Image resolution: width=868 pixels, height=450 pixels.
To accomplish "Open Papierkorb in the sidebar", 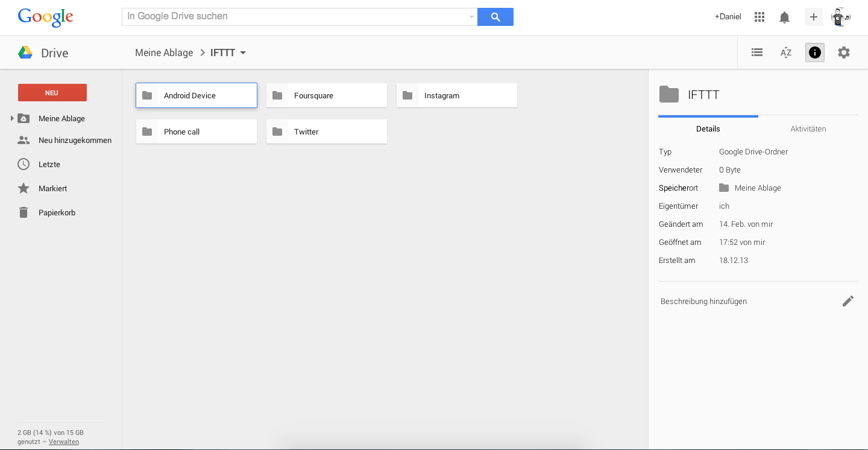I will click(57, 212).
